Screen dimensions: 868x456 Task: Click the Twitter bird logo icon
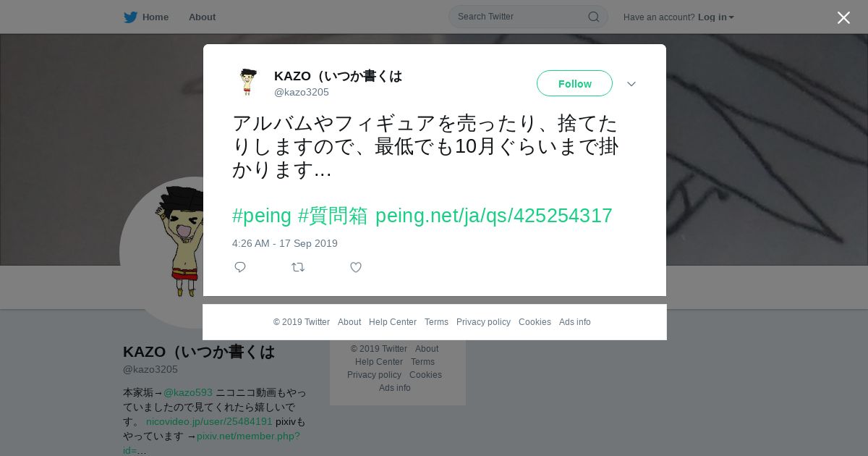click(x=130, y=17)
